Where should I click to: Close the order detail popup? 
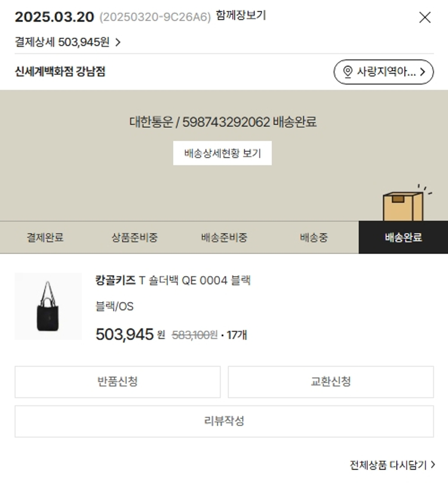pyautogui.click(x=425, y=17)
